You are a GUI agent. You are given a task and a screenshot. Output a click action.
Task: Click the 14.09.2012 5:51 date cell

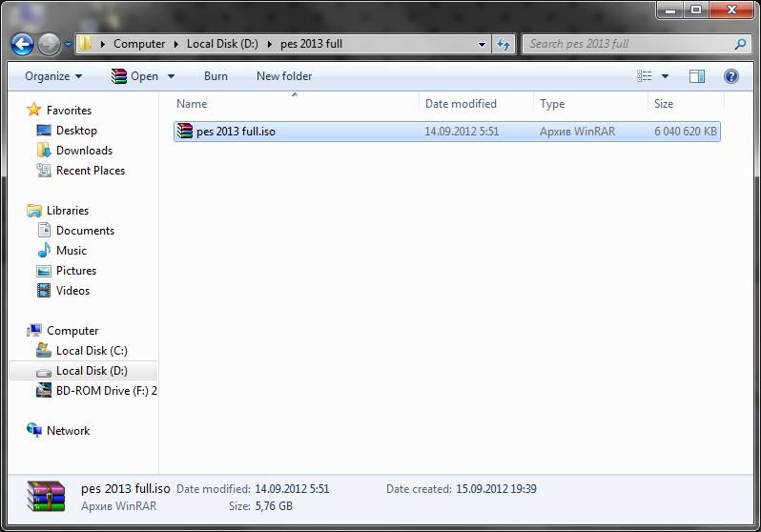(x=461, y=132)
